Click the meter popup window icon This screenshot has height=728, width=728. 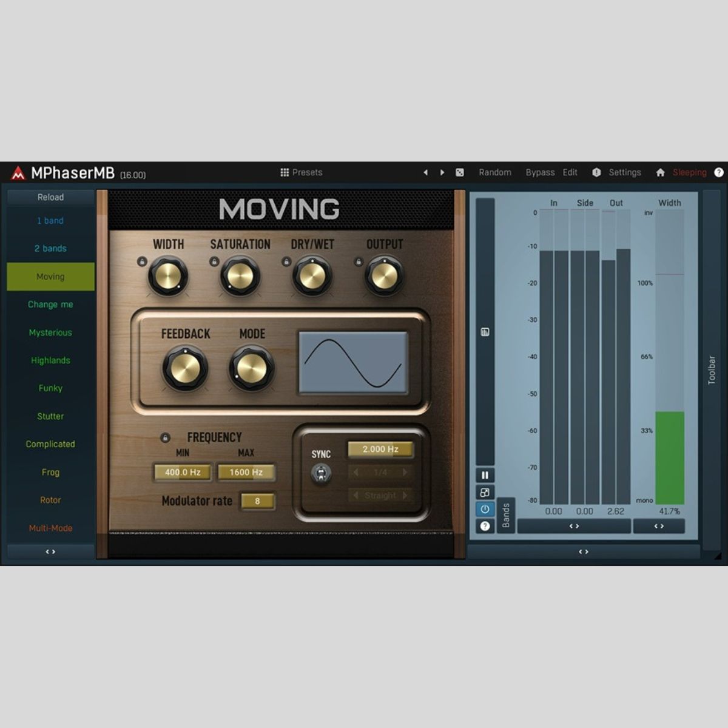(485, 492)
